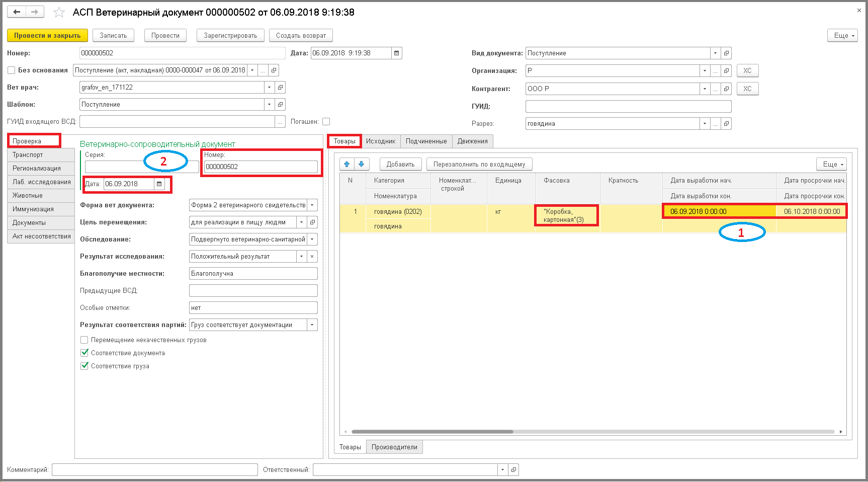Viewport: 868px width, 482px height.
Task: Open the goods table Еще menu
Action: pyautogui.click(x=831, y=165)
